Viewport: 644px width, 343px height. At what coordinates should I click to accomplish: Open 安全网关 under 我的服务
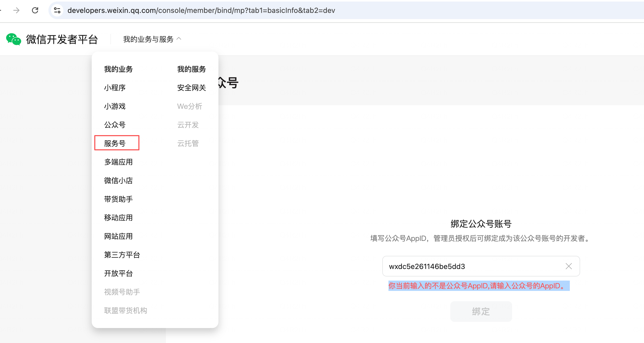[x=191, y=88]
